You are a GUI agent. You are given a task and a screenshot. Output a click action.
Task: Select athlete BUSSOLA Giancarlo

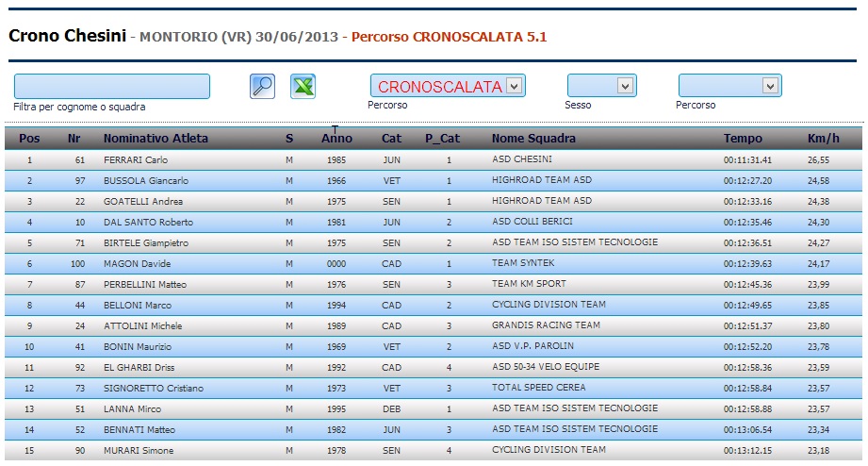pos(145,180)
